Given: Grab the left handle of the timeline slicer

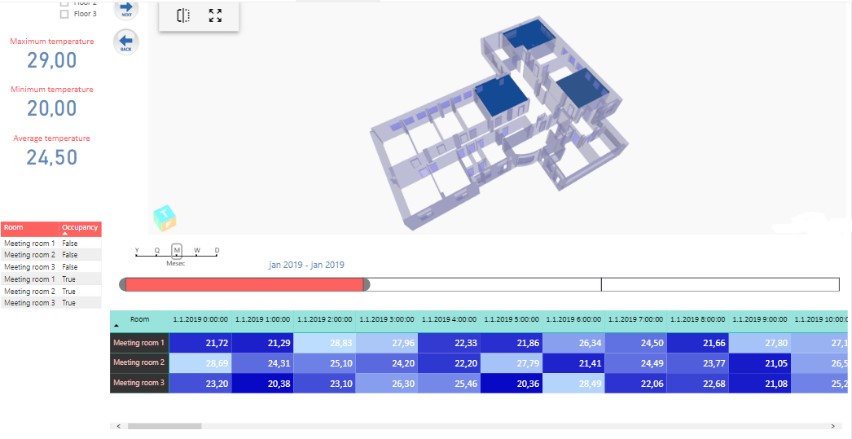Looking at the screenshot, I should pos(123,284).
